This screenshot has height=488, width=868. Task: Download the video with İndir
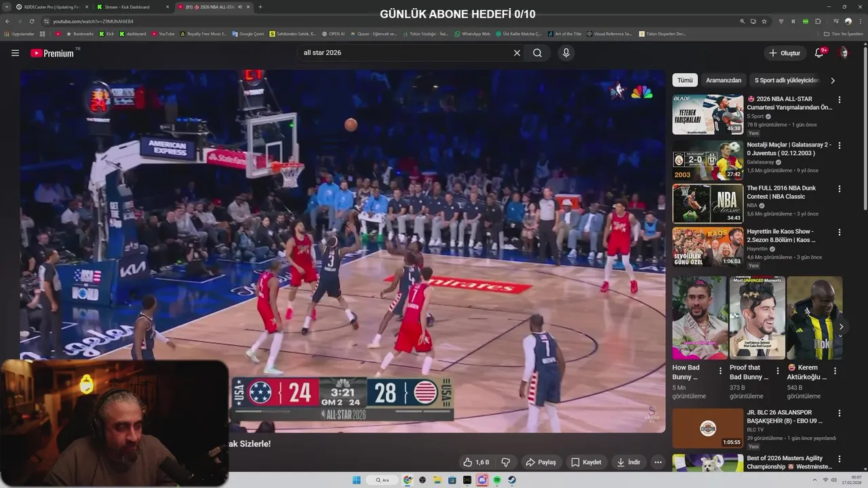click(629, 462)
